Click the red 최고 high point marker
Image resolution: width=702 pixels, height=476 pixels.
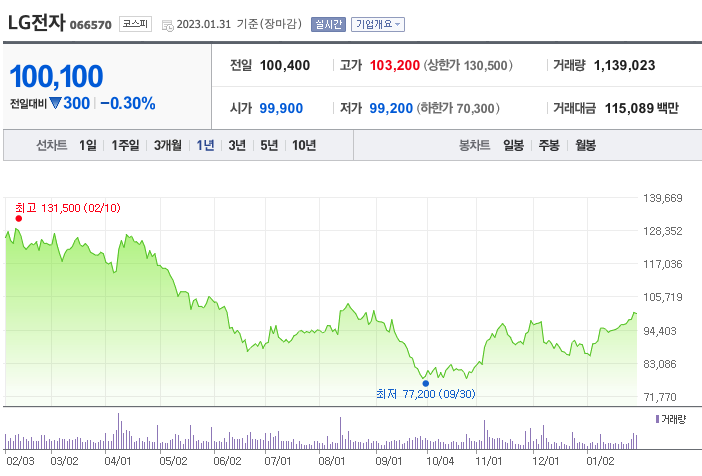pyautogui.click(x=18, y=219)
